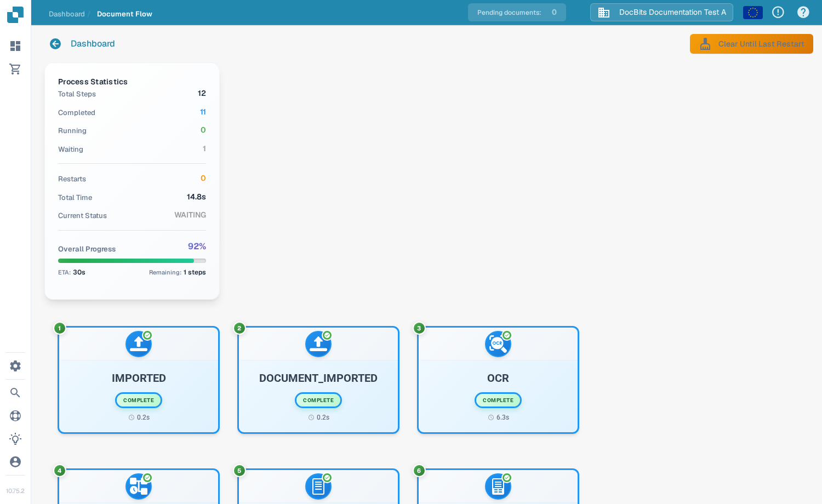This screenshot has width=822, height=504.
Task: Click the ETA 30s label
Action: click(72, 272)
